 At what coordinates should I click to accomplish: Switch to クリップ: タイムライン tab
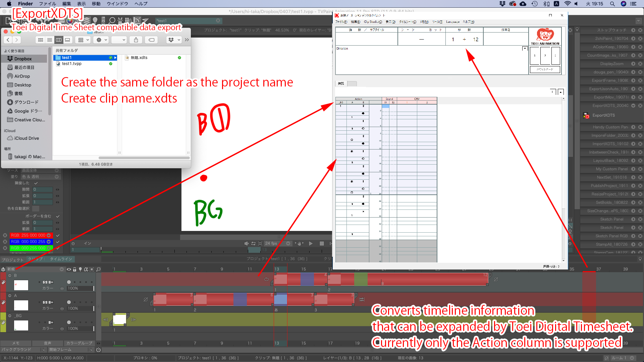tap(50, 259)
